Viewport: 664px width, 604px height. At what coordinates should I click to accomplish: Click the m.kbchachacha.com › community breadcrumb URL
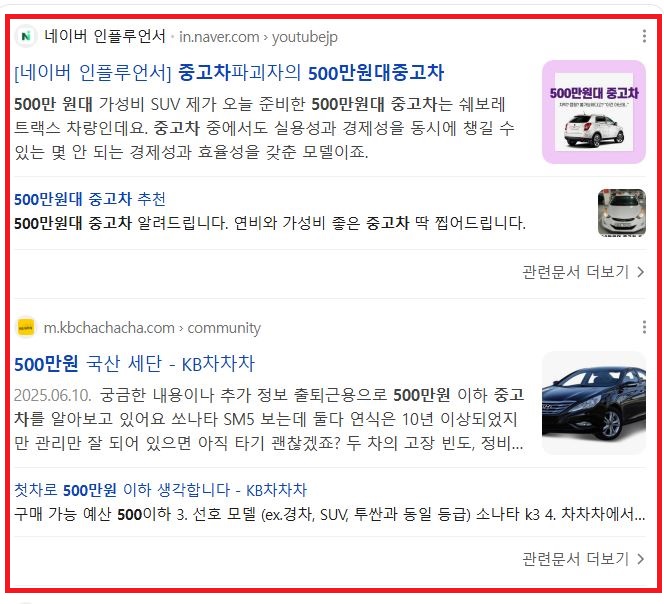click(152, 328)
